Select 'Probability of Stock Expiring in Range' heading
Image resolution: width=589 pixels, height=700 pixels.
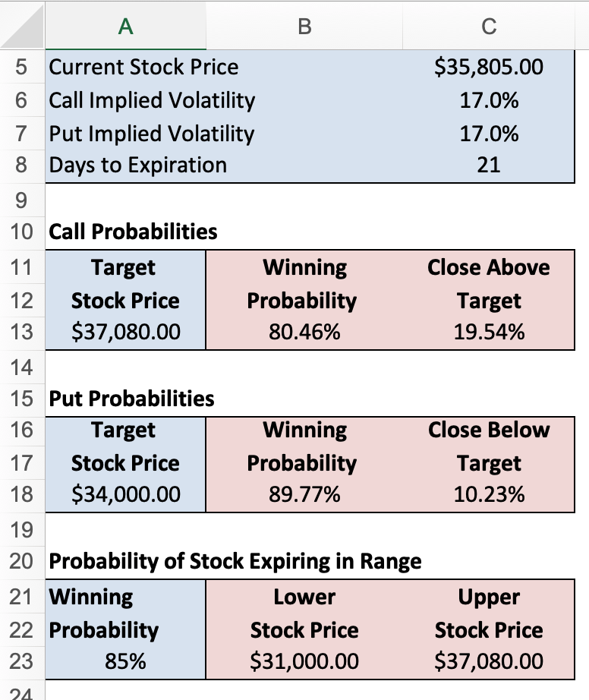click(x=235, y=563)
